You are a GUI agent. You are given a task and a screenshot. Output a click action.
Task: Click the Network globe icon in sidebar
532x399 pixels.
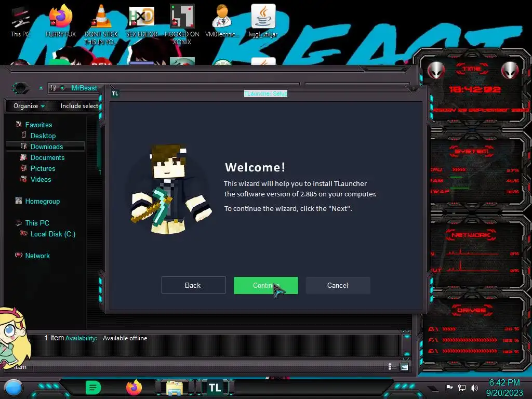click(19, 255)
